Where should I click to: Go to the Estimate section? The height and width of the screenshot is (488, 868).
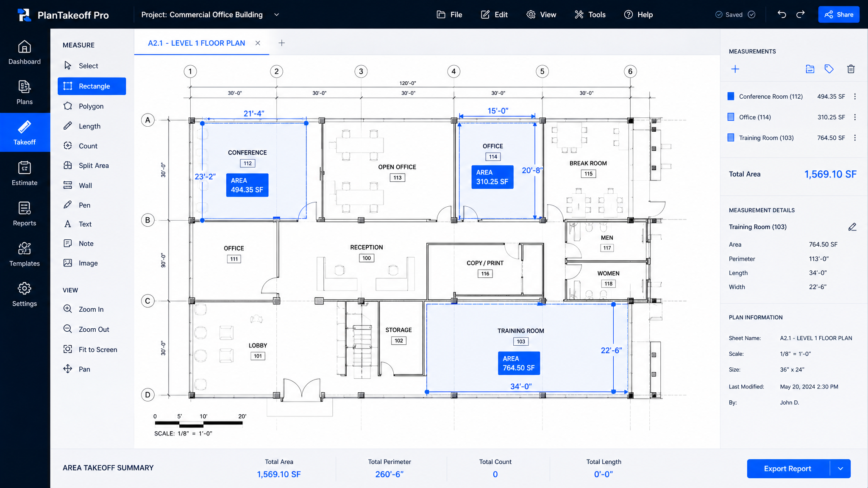(25, 174)
